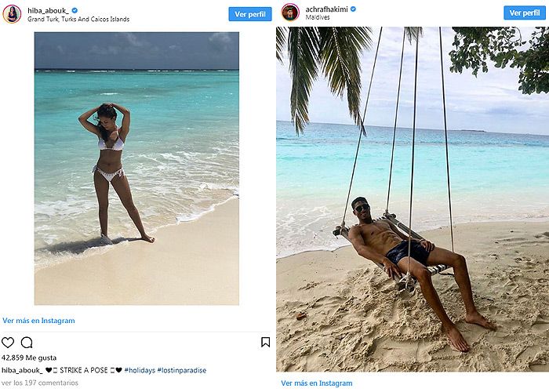Click Ver más en Instagram under the right photo

318,383
